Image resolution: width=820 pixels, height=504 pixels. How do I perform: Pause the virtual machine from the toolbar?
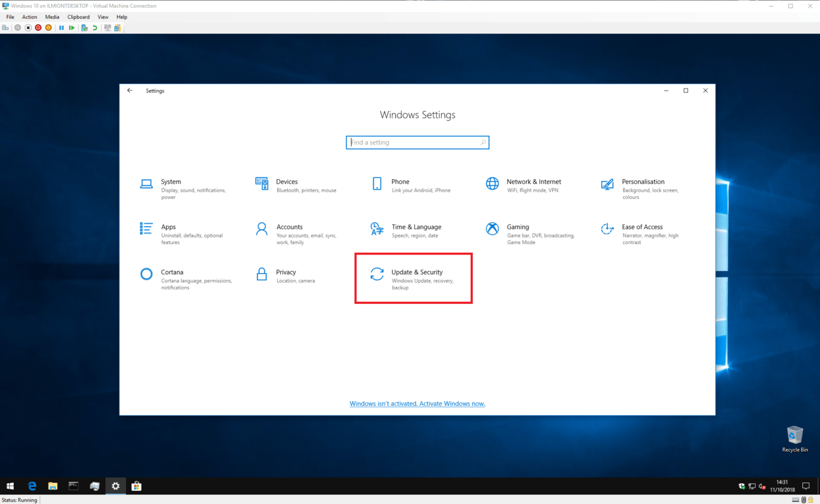[61, 28]
